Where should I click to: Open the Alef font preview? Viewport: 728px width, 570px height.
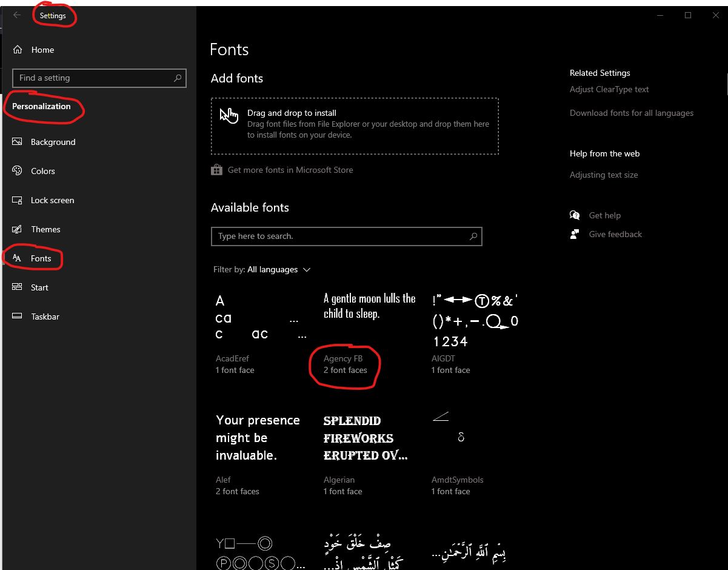click(x=258, y=438)
